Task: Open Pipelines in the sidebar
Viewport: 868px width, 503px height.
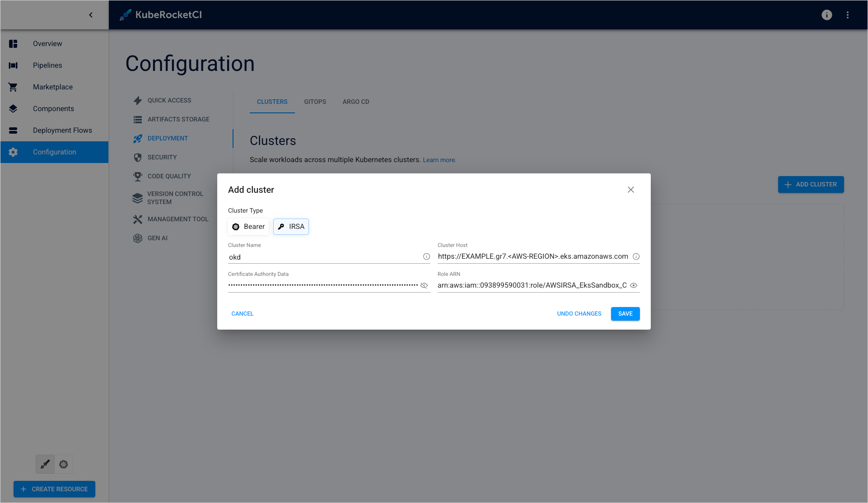Action: coord(47,65)
